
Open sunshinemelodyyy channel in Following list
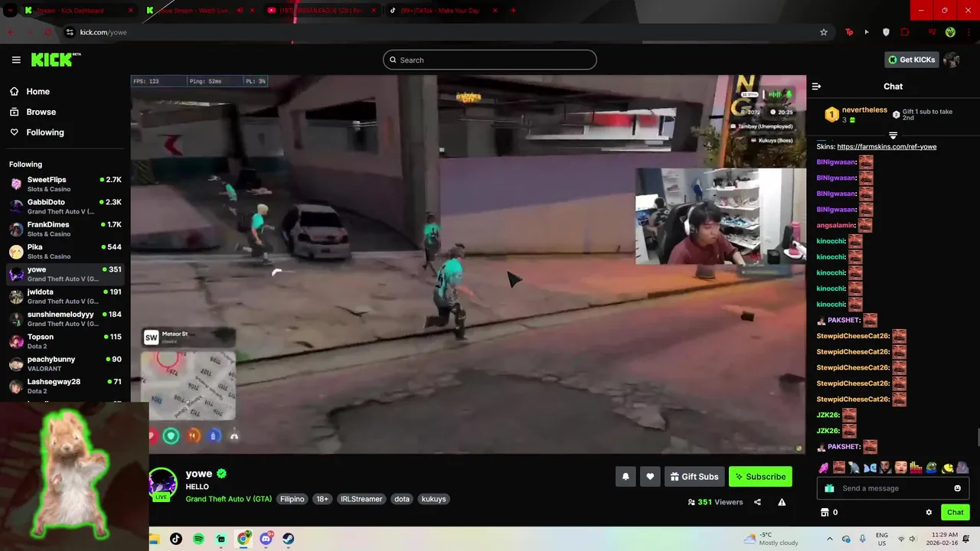pyautogui.click(x=65, y=318)
